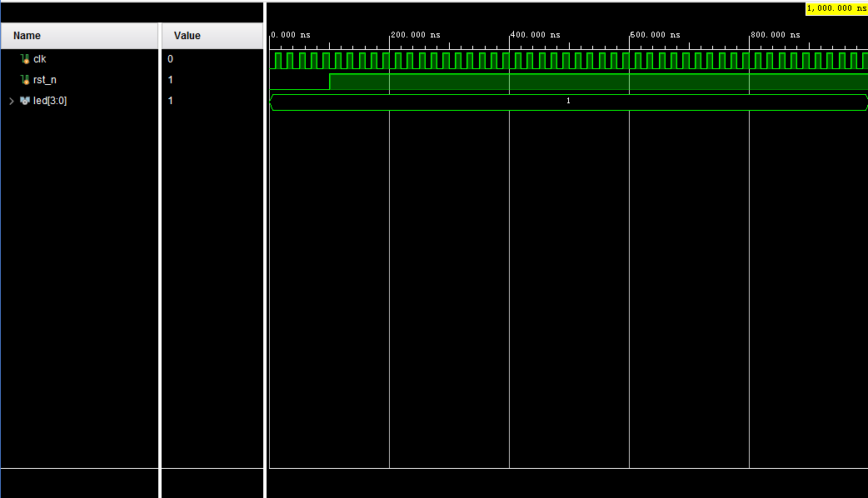Viewport: 868px width, 498px height.
Task: Click the clk signal icon
Action: [x=25, y=58]
